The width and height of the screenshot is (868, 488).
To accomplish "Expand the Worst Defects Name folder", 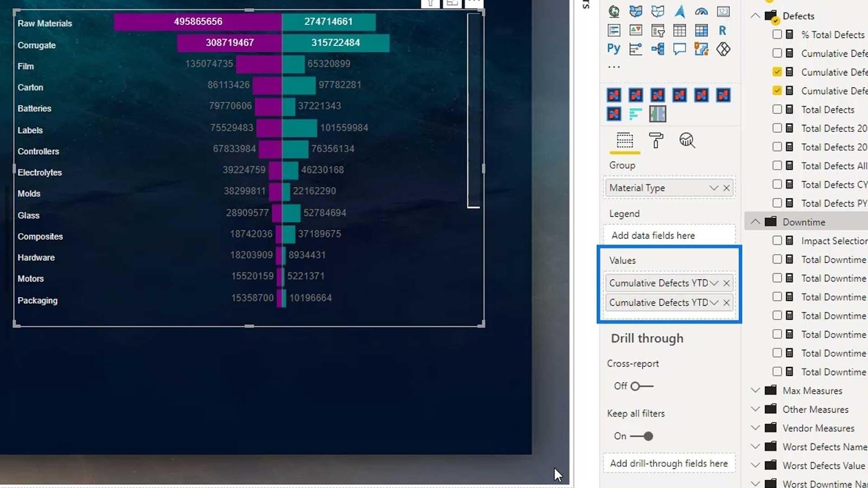I will click(755, 447).
